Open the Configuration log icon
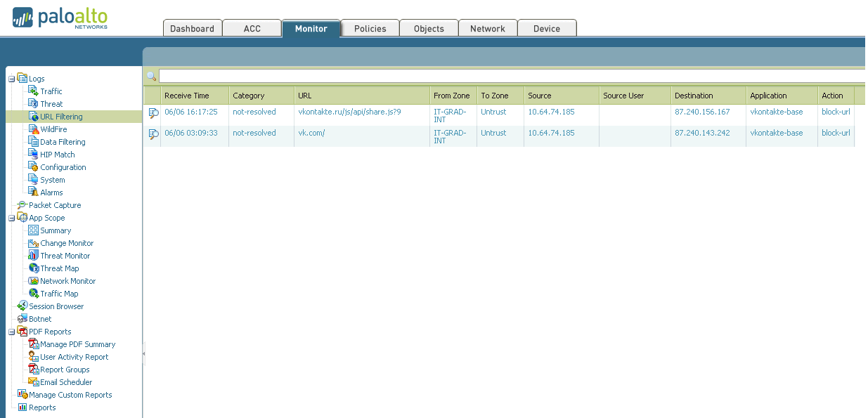868x418 pixels. (33, 166)
